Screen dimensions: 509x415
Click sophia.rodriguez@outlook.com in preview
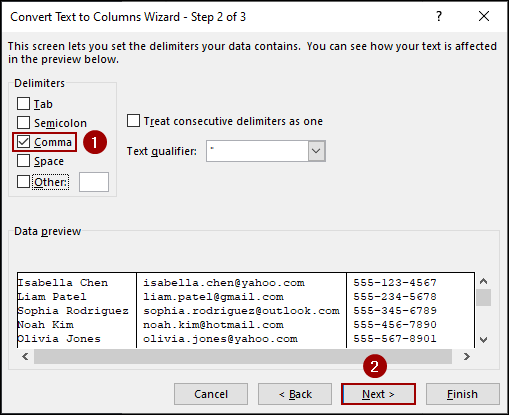click(x=241, y=311)
